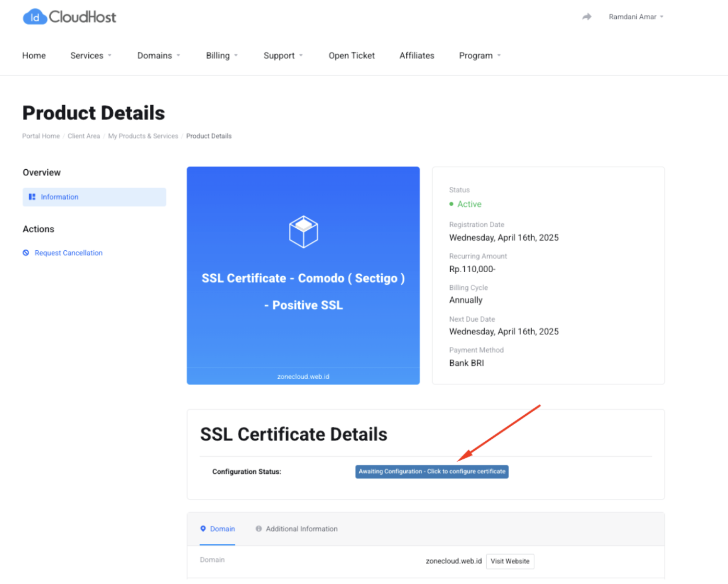Click the Actions sidebar heading

(x=38, y=229)
